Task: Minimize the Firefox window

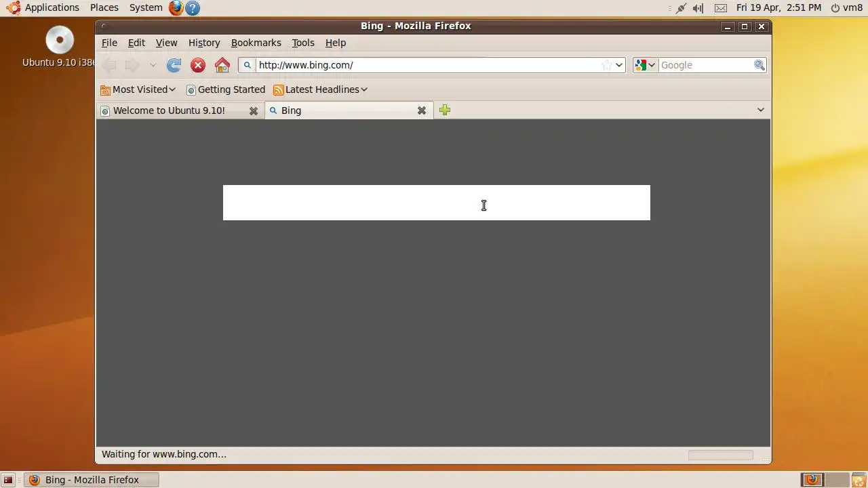Action: click(728, 26)
